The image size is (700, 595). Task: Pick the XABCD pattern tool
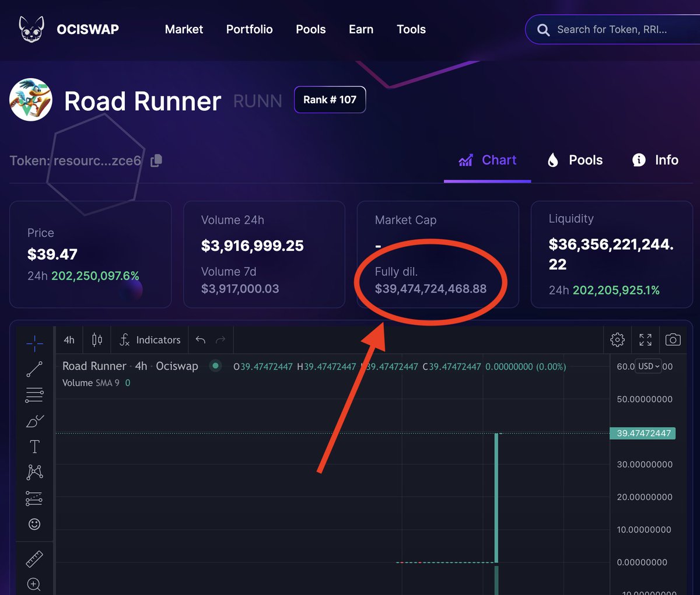coord(34,472)
